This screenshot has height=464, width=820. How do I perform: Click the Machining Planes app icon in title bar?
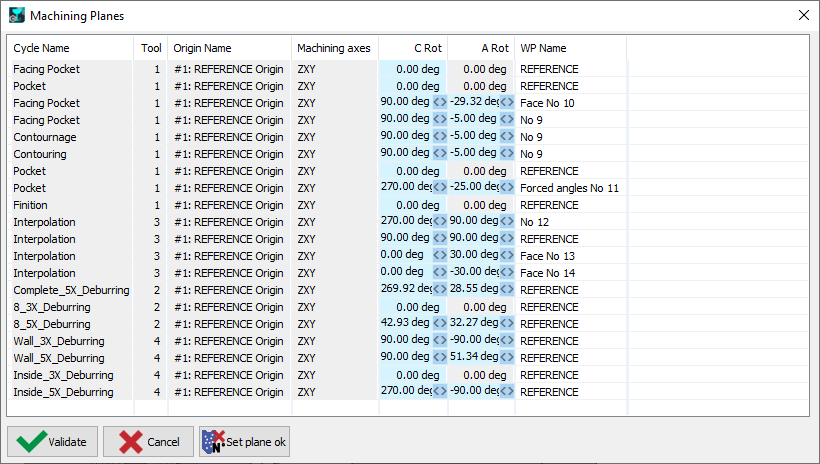[16, 16]
